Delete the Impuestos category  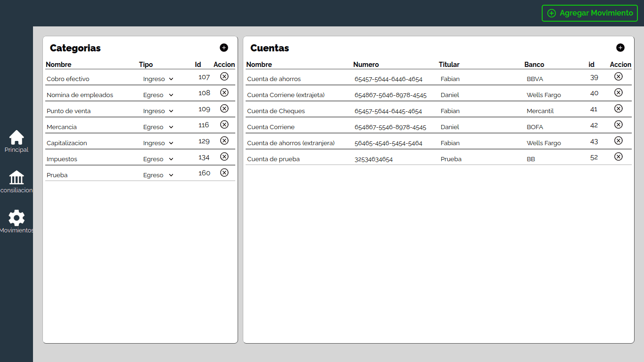[224, 156]
